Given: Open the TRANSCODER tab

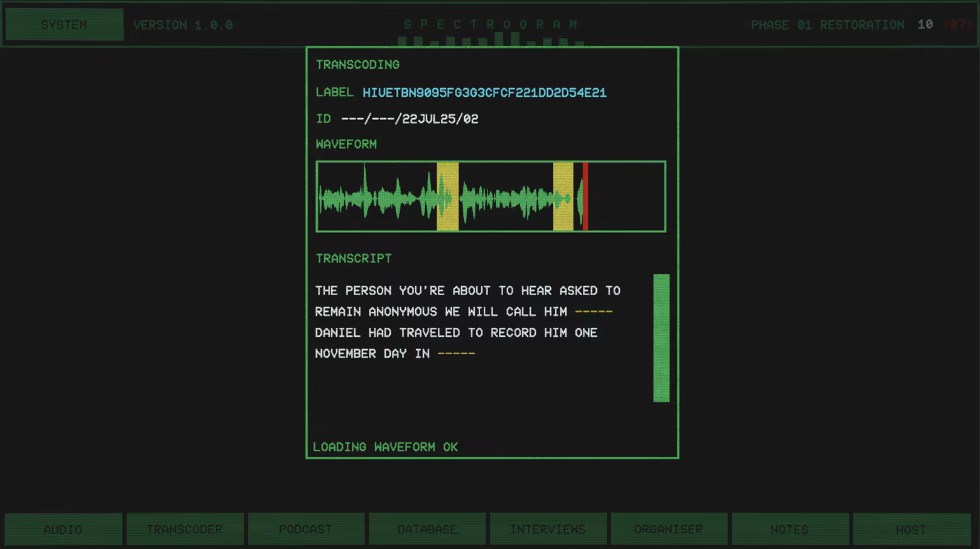Looking at the screenshot, I should tap(185, 530).
